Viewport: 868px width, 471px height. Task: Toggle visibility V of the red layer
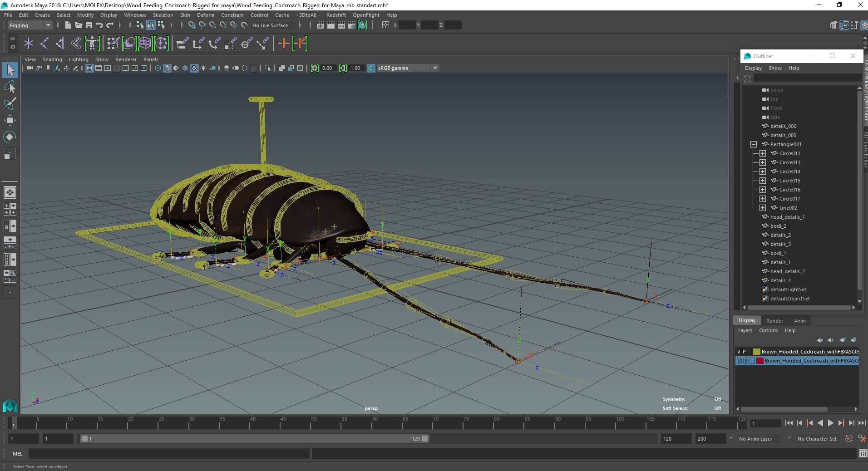739,361
